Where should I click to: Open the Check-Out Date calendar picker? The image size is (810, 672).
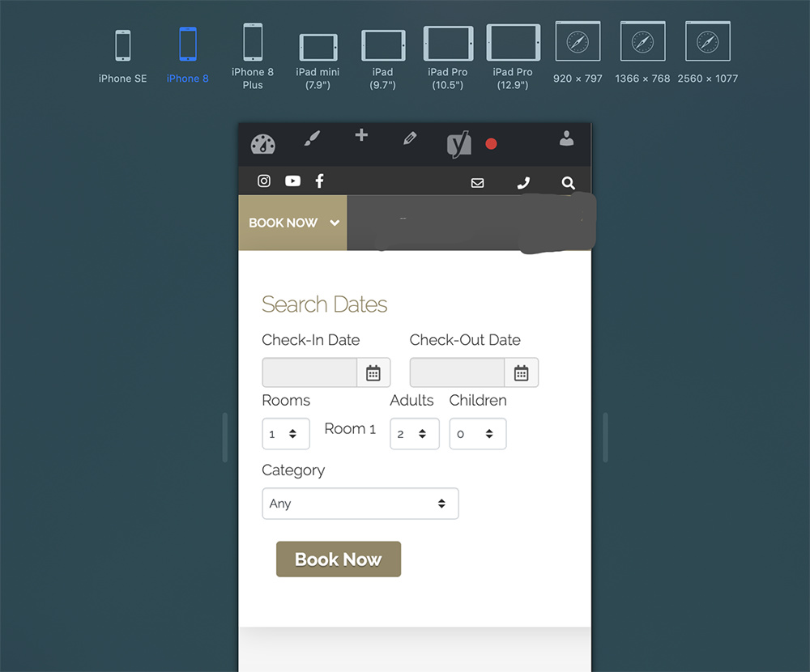521,373
